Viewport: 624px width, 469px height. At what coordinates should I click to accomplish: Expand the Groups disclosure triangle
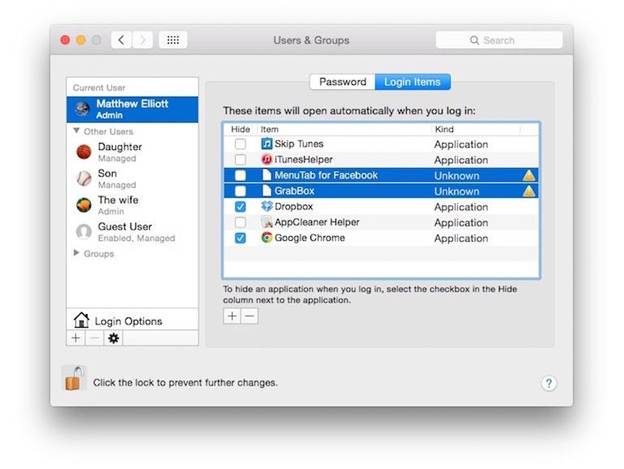(76, 253)
